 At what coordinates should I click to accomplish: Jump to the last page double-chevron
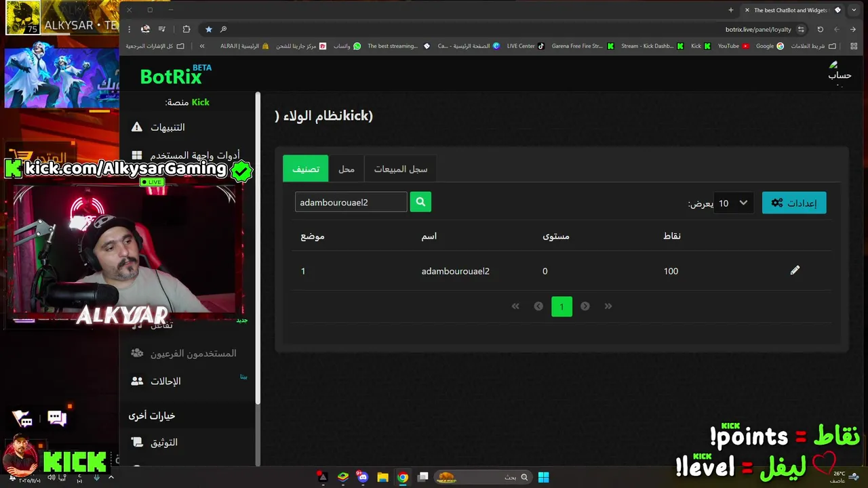click(x=608, y=306)
